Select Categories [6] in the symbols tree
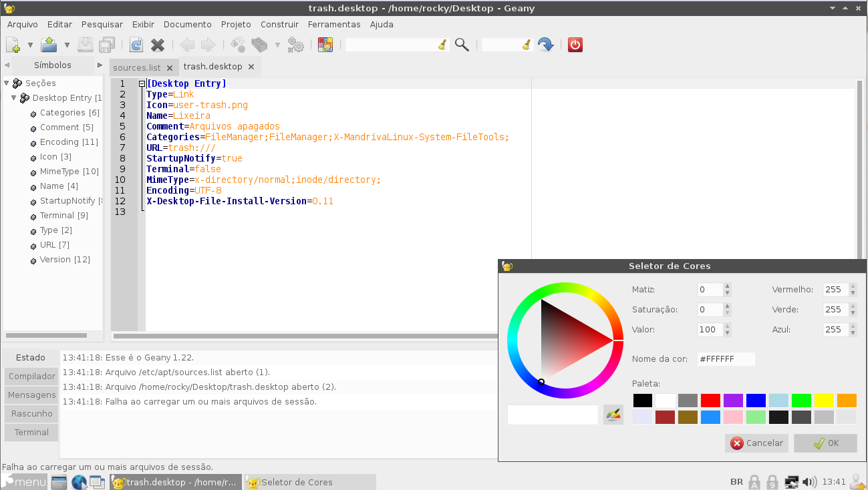 tap(69, 113)
